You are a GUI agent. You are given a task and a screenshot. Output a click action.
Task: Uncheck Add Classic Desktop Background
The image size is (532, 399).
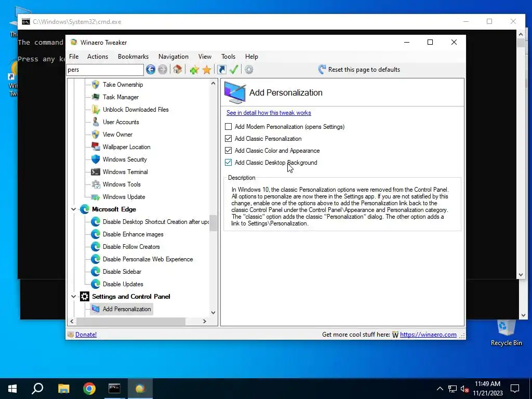(229, 163)
